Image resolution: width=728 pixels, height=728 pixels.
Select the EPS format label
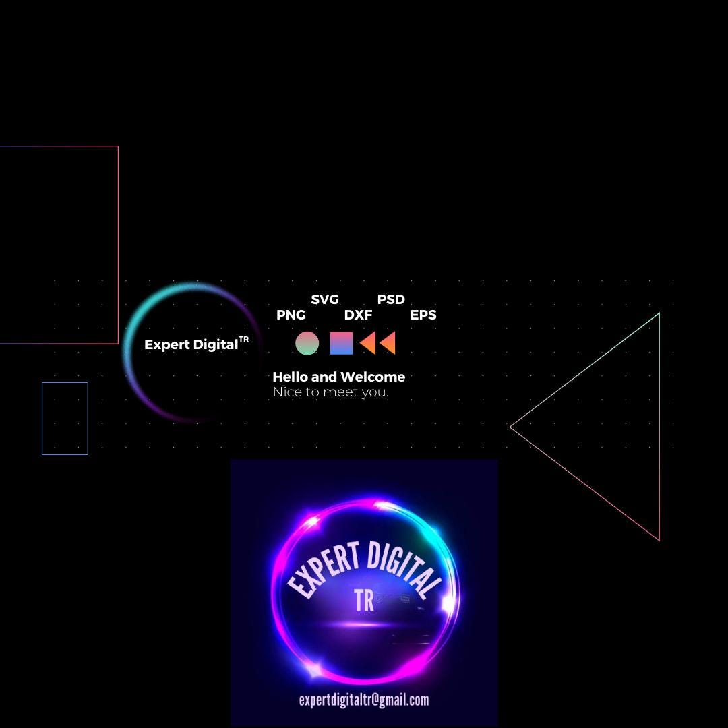click(423, 315)
